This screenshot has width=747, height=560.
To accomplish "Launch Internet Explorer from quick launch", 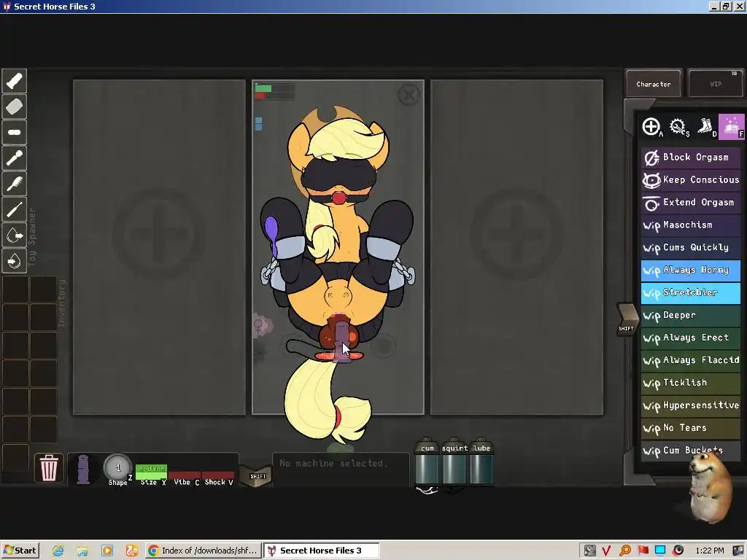I will 58,551.
